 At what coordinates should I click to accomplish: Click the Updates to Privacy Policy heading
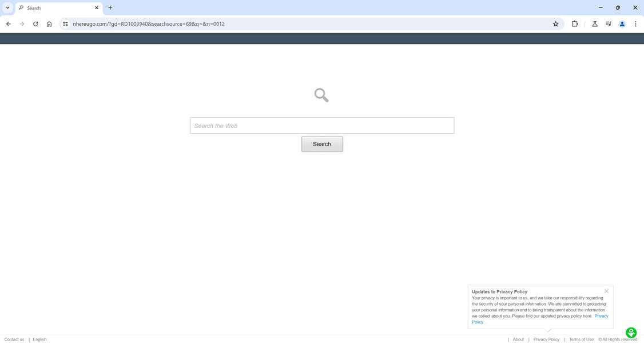[499, 292]
